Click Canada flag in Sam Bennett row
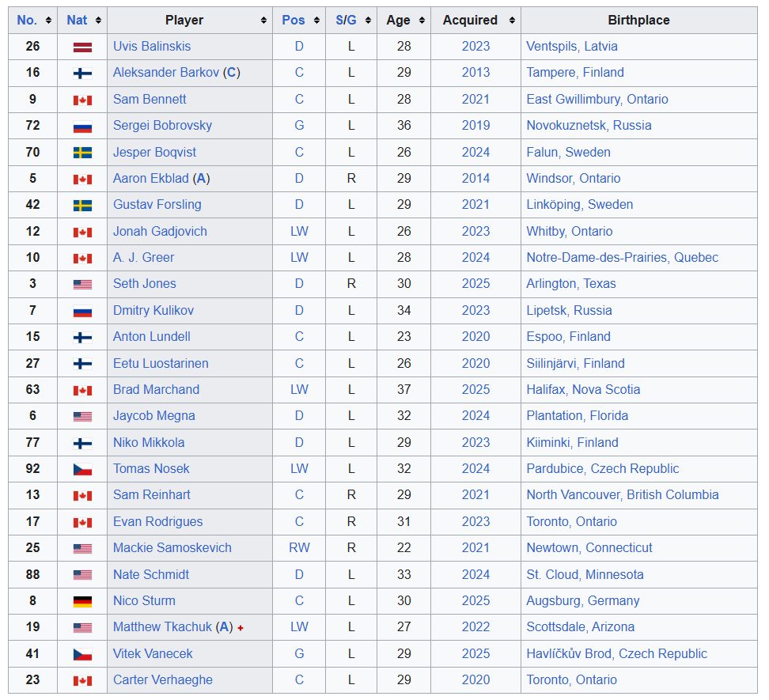The height and width of the screenshot is (700, 769). pyautogui.click(x=82, y=100)
